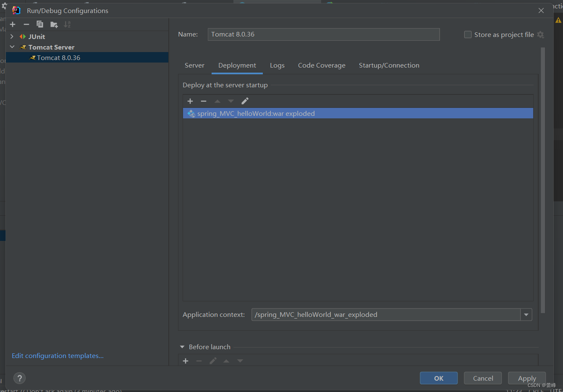Image resolution: width=563 pixels, height=392 pixels.
Task: Create new folder for configurations
Action: point(54,24)
